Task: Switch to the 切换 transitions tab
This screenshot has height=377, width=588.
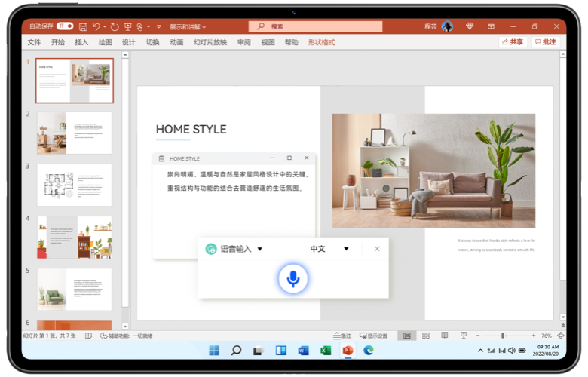Action: [x=152, y=42]
